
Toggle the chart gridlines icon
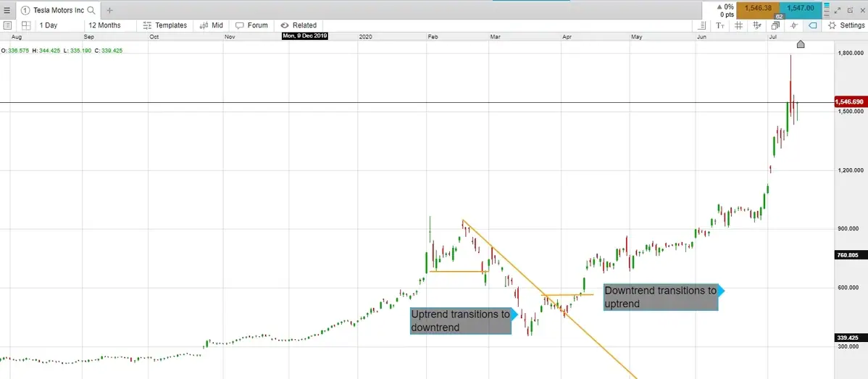(x=738, y=25)
